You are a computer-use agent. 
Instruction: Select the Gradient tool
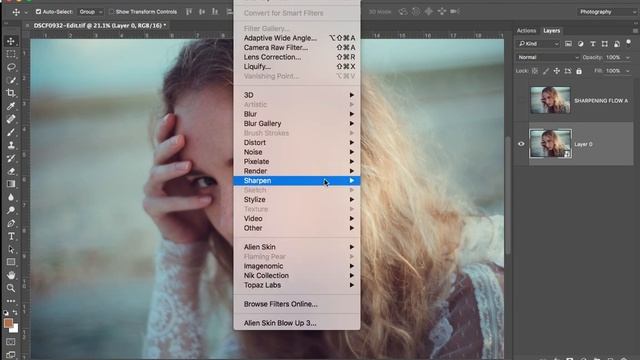click(x=11, y=184)
